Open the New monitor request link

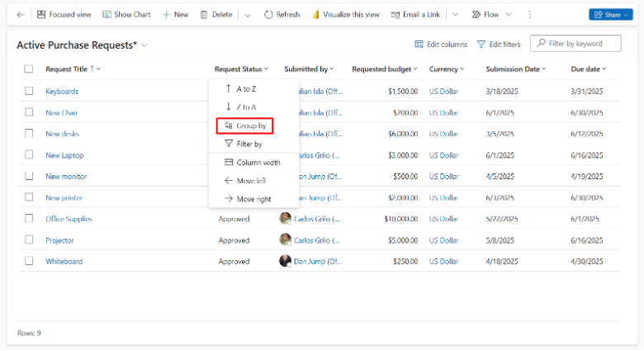[66, 176]
